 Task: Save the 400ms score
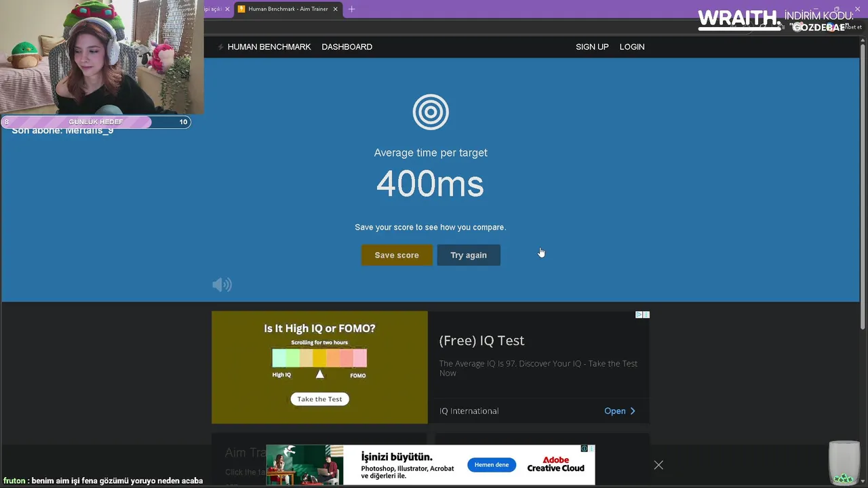point(397,255)
